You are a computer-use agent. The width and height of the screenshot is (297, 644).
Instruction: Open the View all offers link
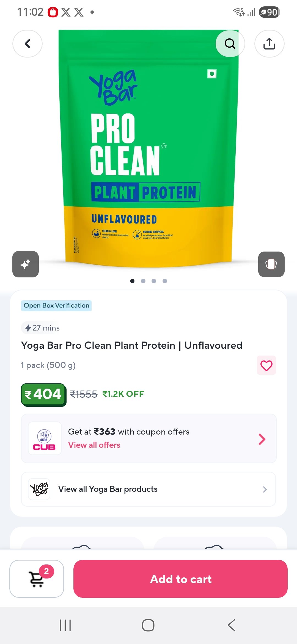tap(94, 445)
